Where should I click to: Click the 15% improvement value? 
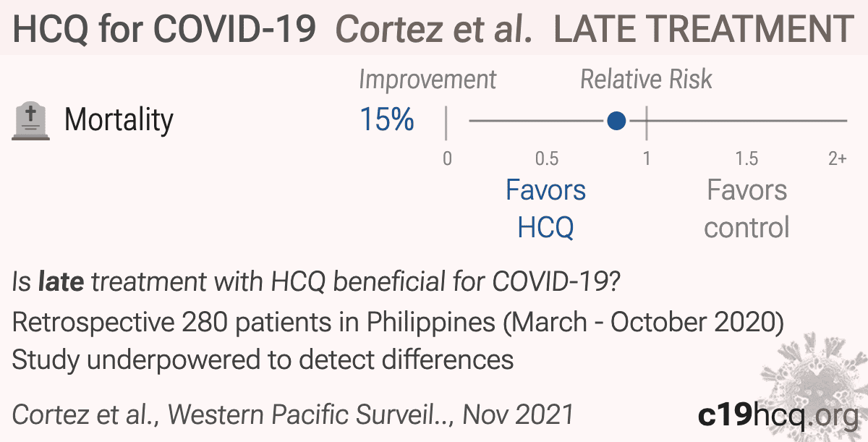point(387,120)
